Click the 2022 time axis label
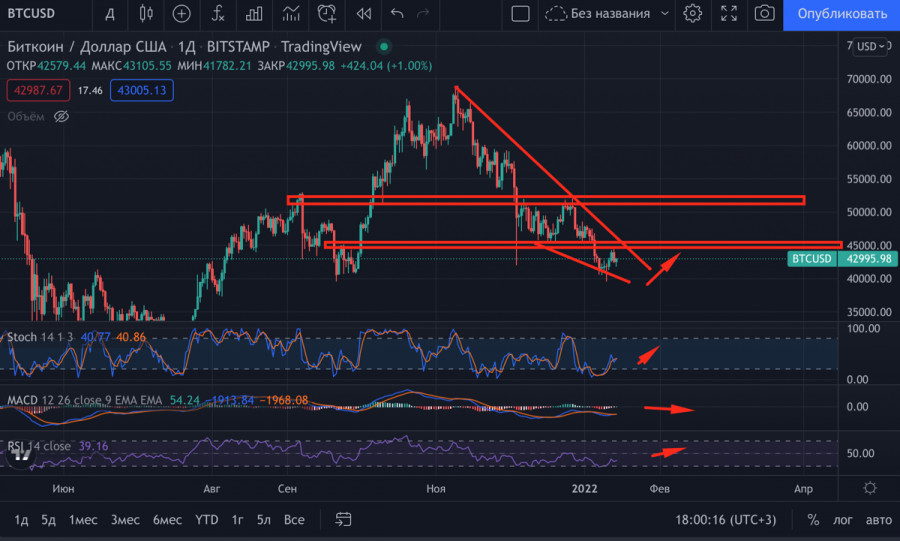 click(x=584, y=488)
